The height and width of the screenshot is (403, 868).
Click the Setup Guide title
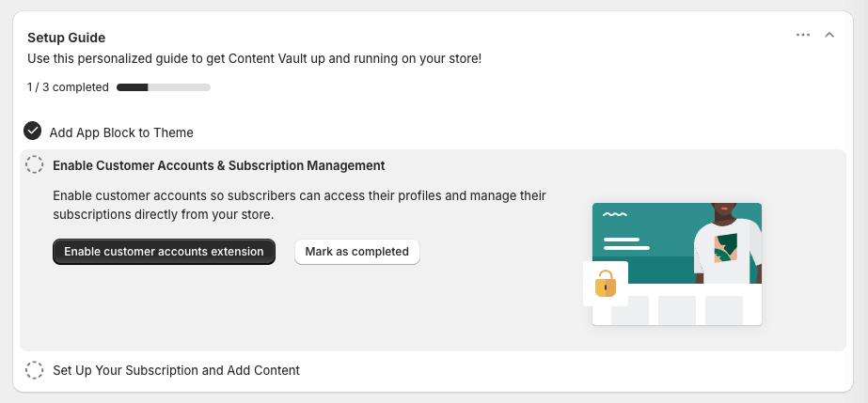click(67, 38)
